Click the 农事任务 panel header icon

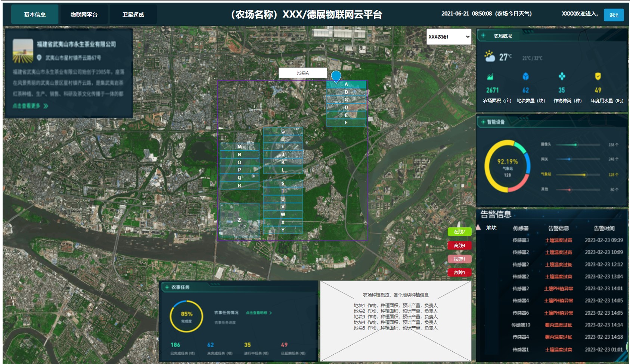pos(167,287)
